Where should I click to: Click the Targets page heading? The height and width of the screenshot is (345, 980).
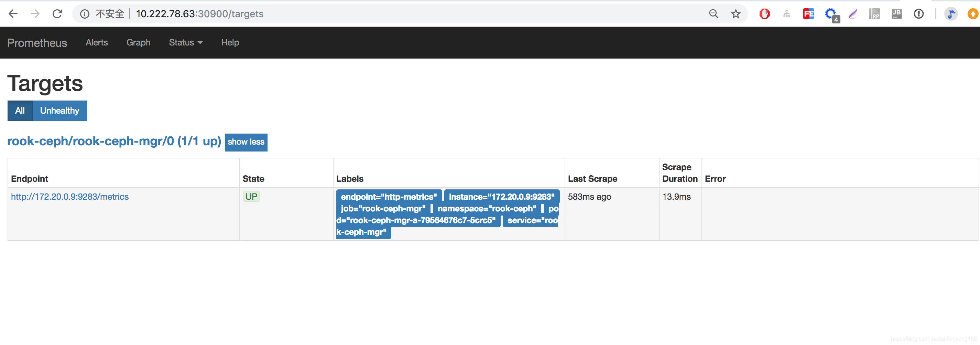tap(45, 83)
